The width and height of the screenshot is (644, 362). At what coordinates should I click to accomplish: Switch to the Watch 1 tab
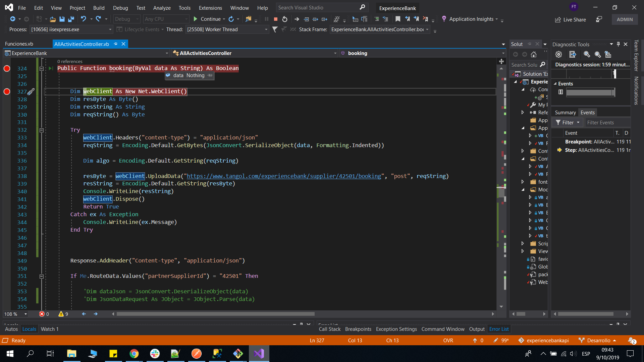(x=50, y=329)
